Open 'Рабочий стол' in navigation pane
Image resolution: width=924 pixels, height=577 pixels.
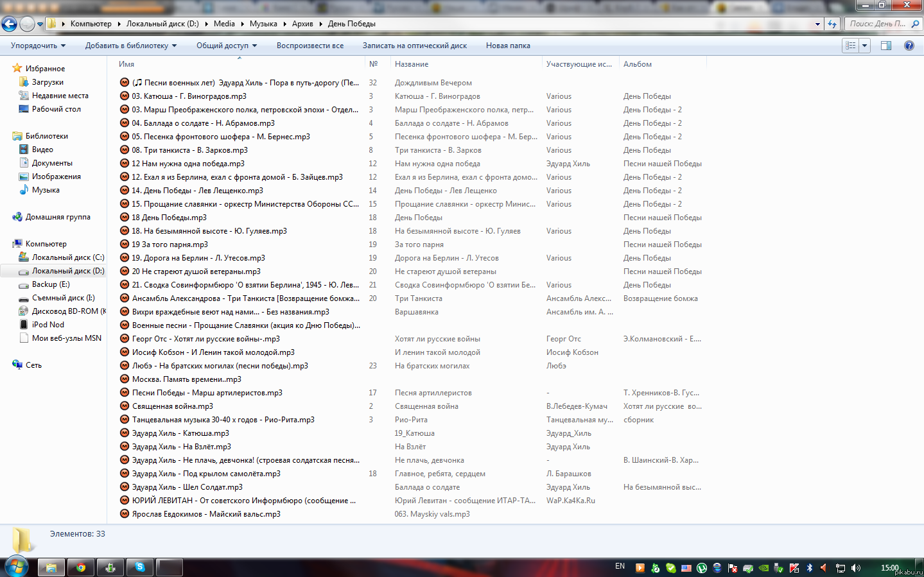(57, 109)
